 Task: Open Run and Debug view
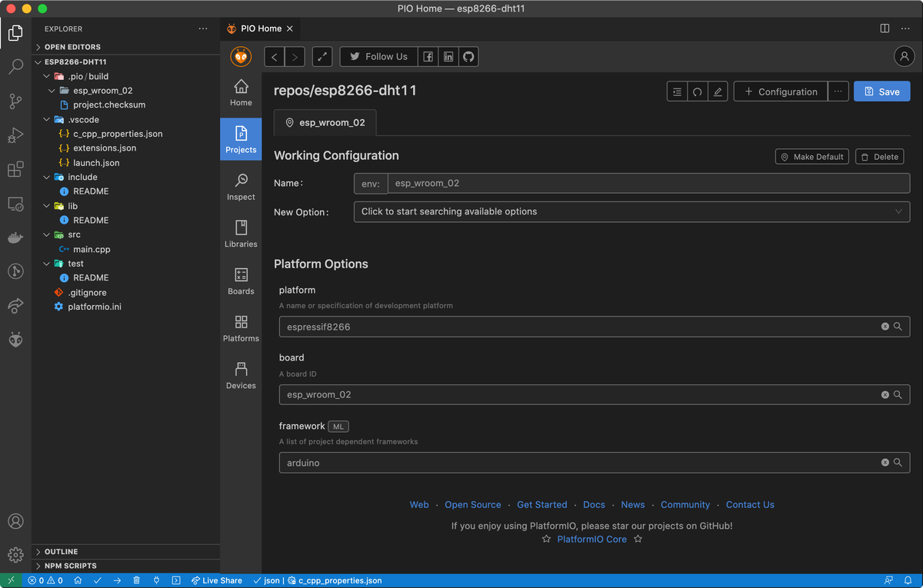point(15,135)
